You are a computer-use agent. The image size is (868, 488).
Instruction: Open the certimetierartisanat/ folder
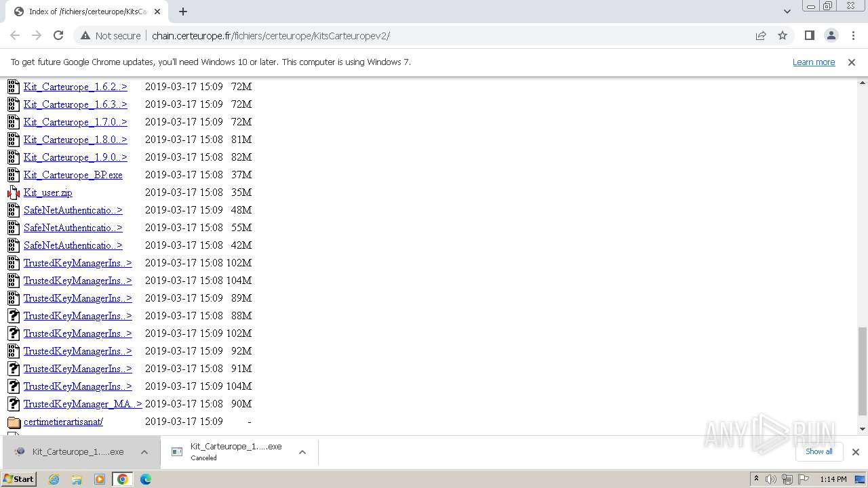[63, 422]
